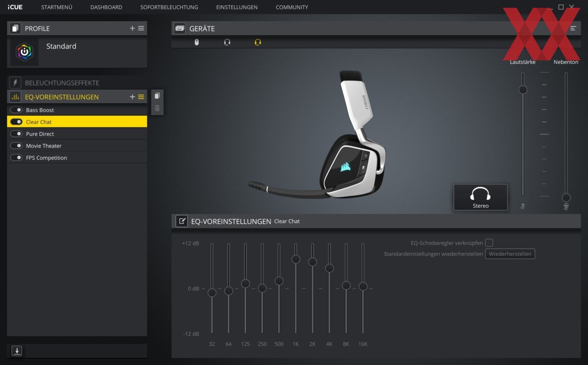Add a new EQ preset with plus

coord(132,97)
